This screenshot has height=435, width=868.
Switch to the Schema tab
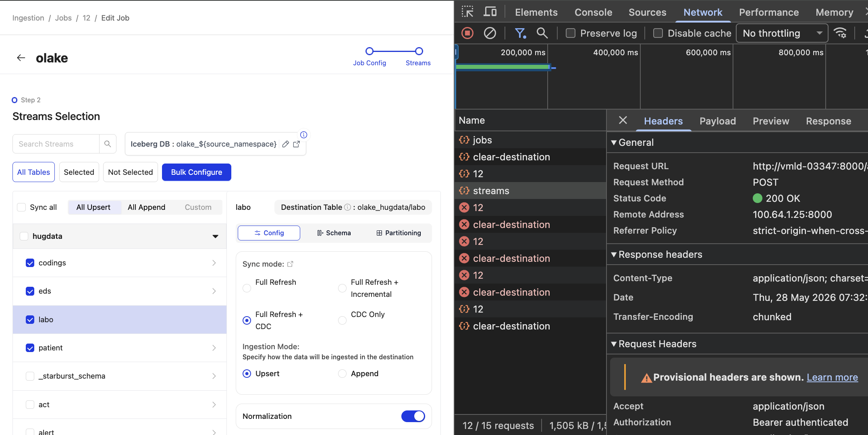[334, 233]
